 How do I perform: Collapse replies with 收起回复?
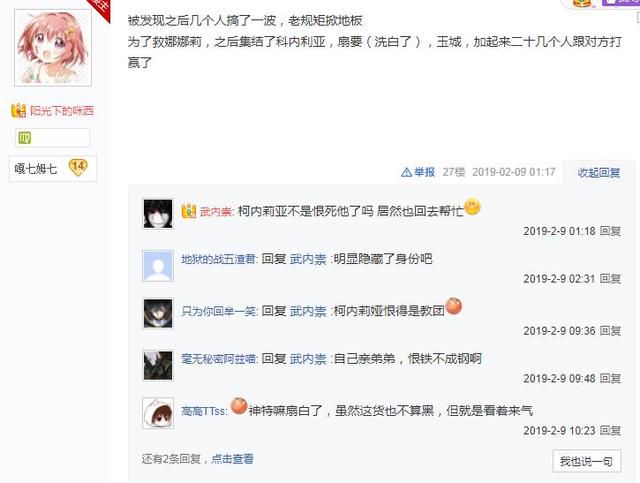pyautogui.click(x=599, y=172)
